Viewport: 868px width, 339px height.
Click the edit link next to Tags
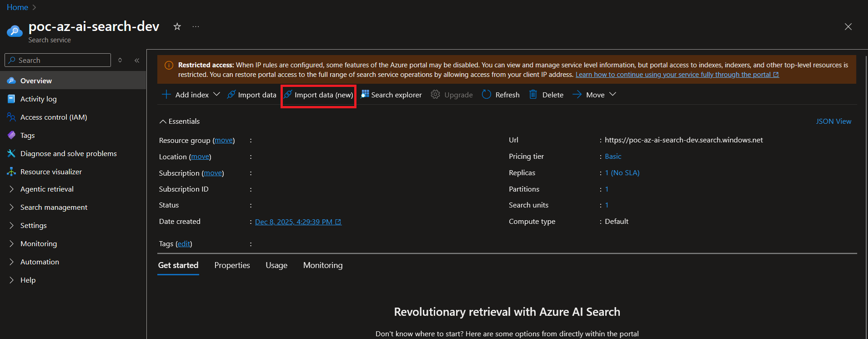click(184, 244)
